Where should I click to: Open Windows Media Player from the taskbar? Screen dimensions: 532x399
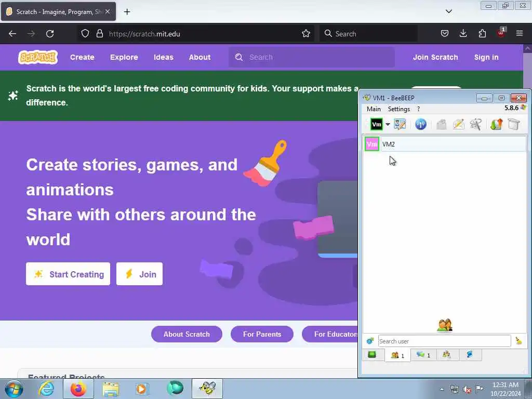point(141,389)
